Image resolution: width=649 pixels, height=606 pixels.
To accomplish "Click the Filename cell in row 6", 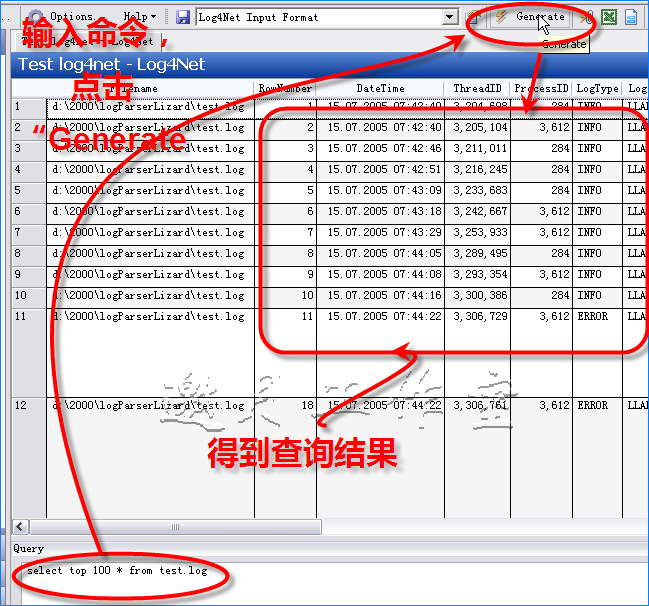I will tap(150, 212).
